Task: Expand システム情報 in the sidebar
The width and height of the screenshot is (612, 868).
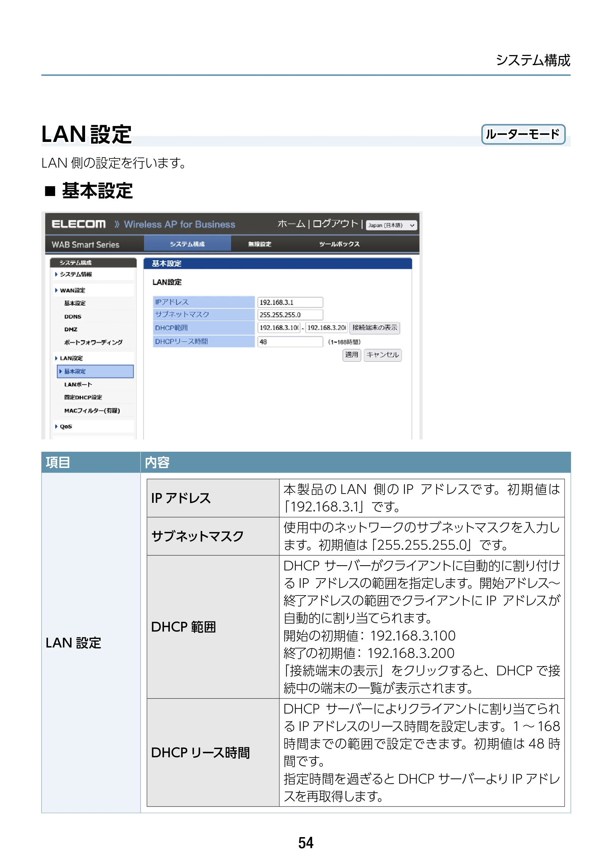Action: click(x=76, y=274)
